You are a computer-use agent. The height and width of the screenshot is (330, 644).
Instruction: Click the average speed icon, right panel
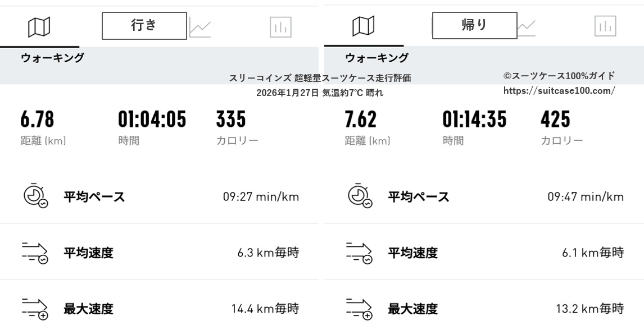(x=360, y=253)
